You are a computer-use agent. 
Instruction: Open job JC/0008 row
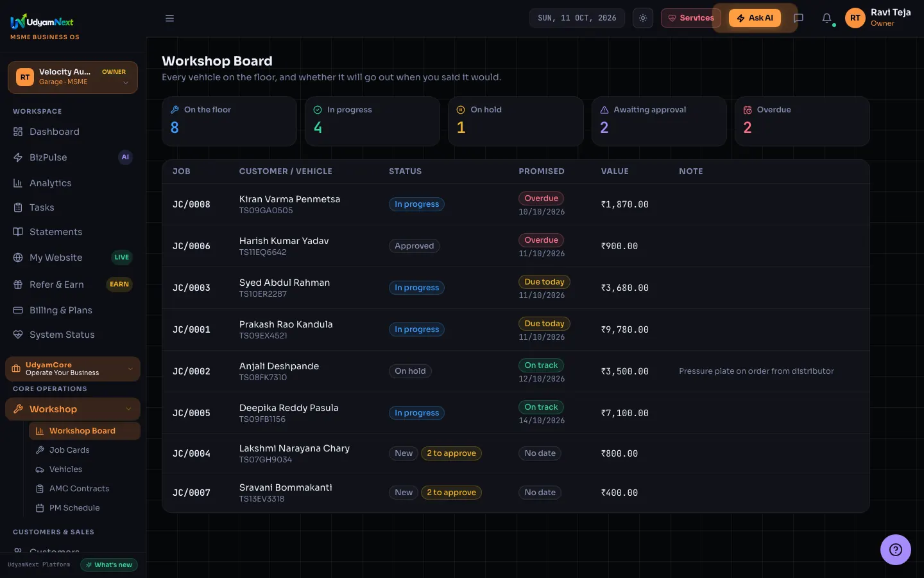(x=516, y=204)
